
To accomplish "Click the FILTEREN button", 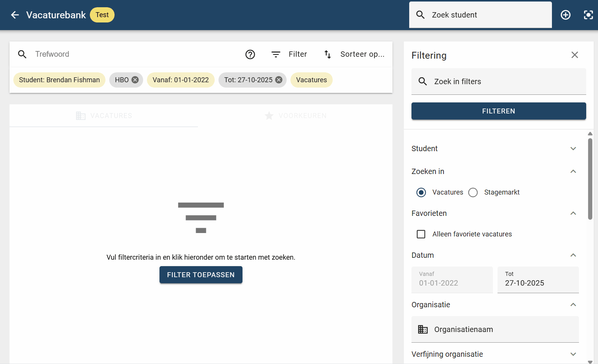I will point(499,111).
